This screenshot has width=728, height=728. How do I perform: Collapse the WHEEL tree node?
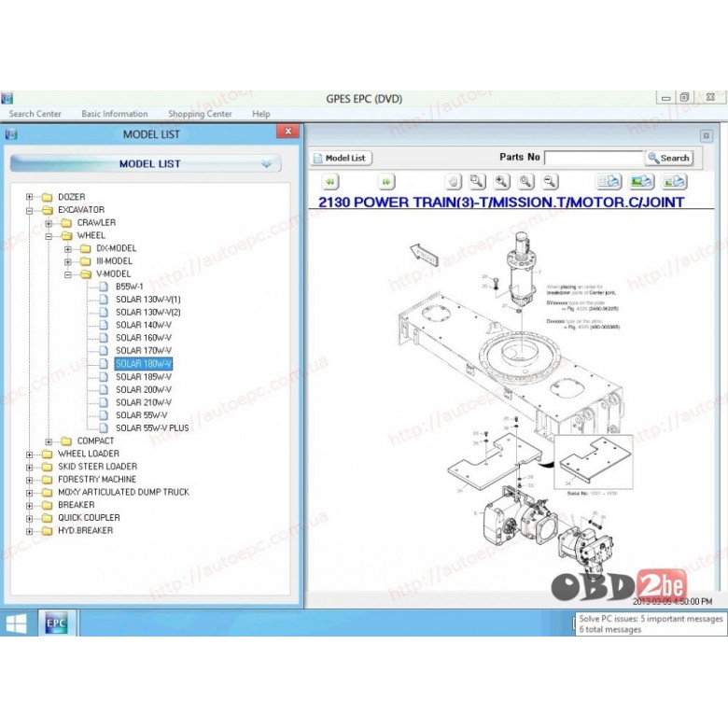point(49,236)
